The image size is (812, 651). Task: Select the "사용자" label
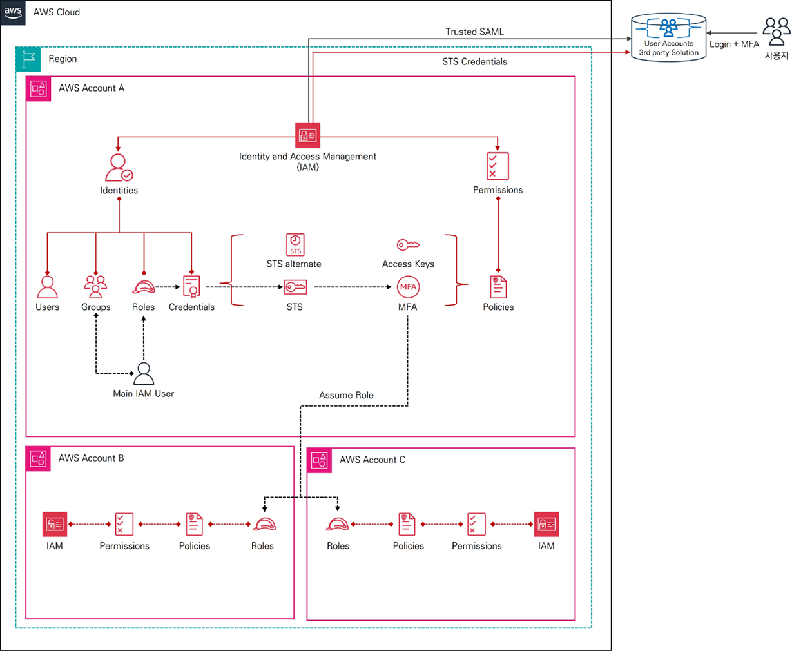(x=777, y=55)
